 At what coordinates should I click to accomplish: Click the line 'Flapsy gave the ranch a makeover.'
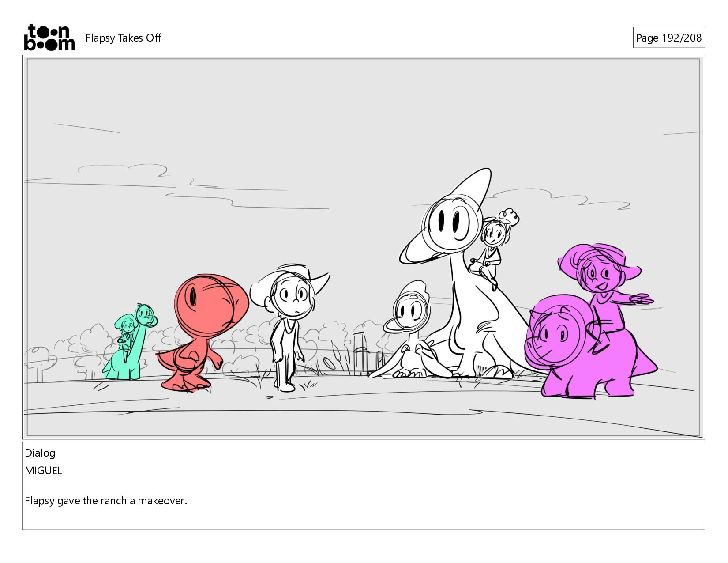tap(106, 501)
